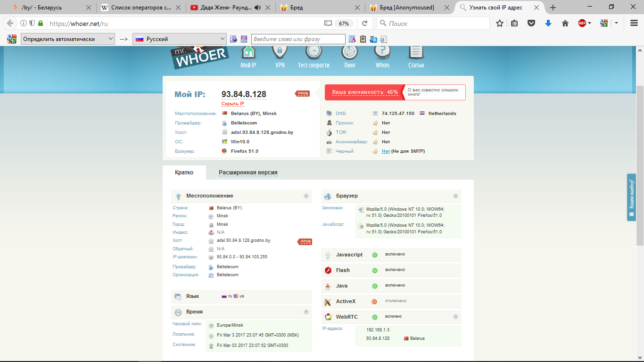Click IP range 93.84.0.0 - 93.84.103.255
The height and width of the screenshot is (362, 644).
coord(242,257)
